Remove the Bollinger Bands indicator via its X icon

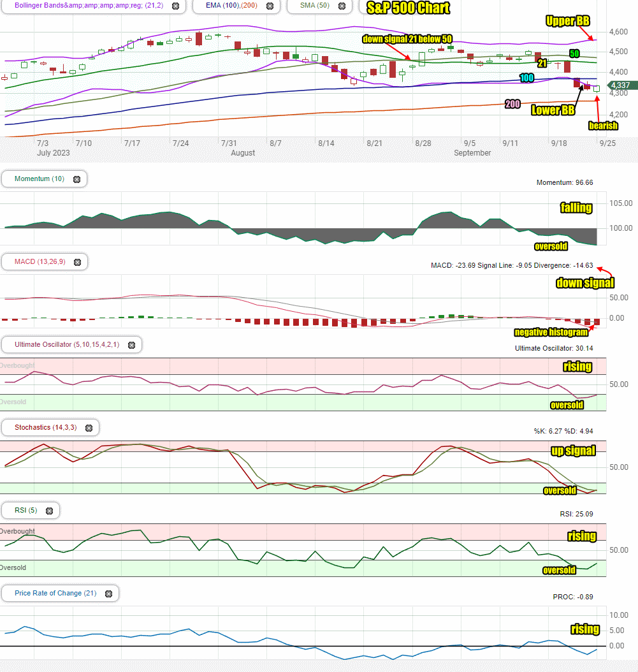pyautogui.click(x=176, y=6)
